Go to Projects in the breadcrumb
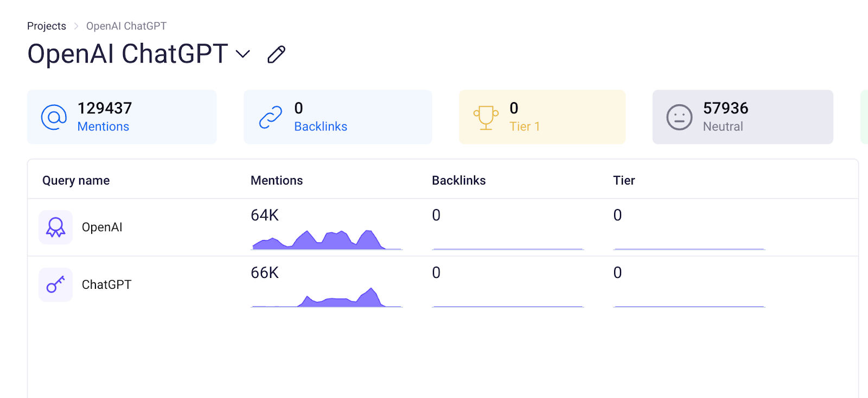Image resolution: width=868 pixels, height=398 pixels. pos(47,26)
